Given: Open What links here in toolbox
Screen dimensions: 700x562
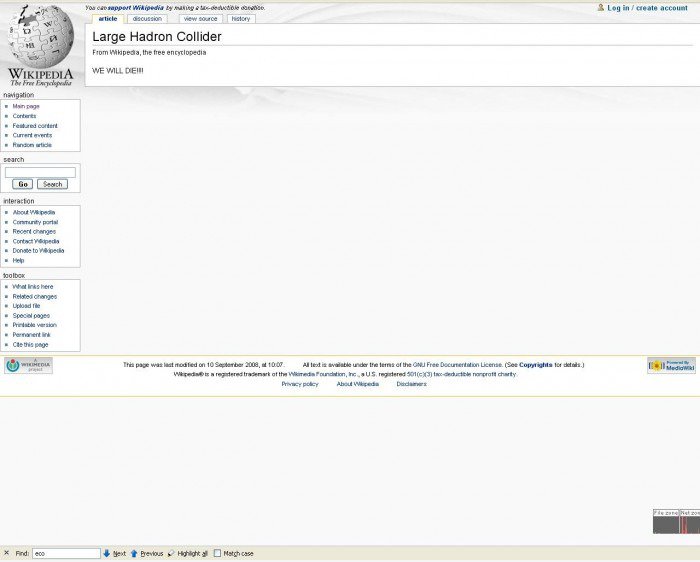Looking at the screenshot, I should pyautogui.click(x=33, y=287).
